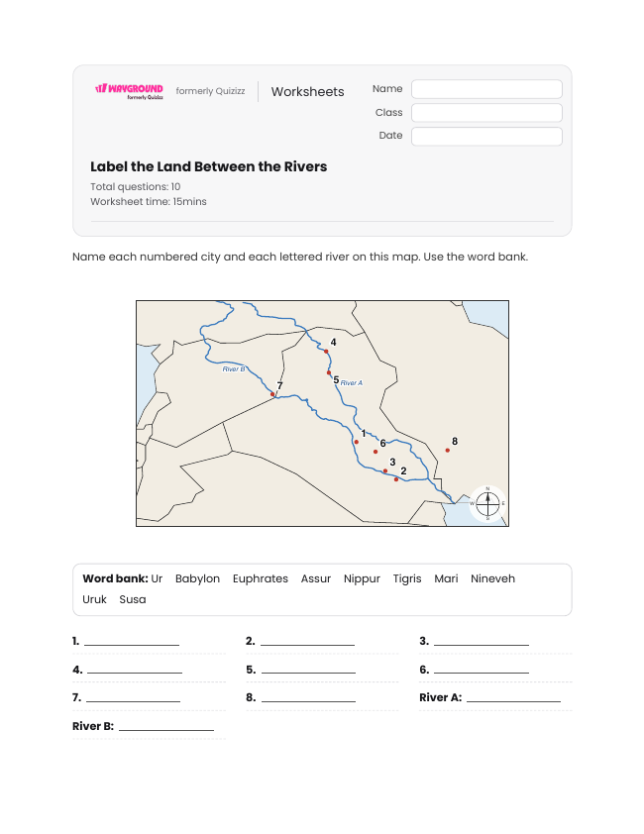The image size is (644, 834).
Task: Click the map label number 6
Action: [x=382, y=443]
